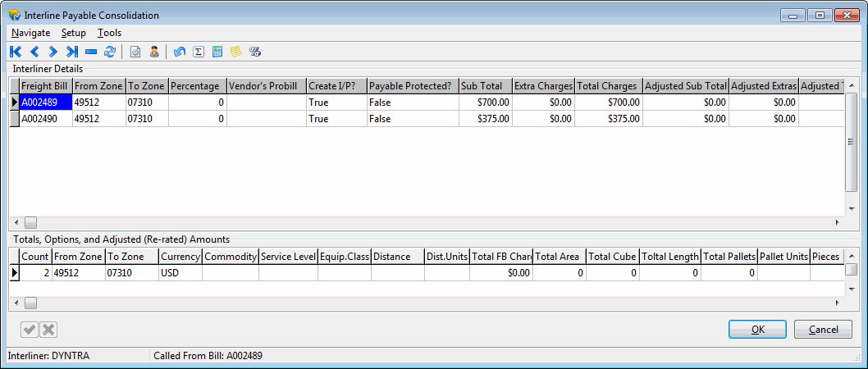868x369 pixels.
Task: Click the sigma totals icon
Action: pyautogui.click(x=199, y=52)
